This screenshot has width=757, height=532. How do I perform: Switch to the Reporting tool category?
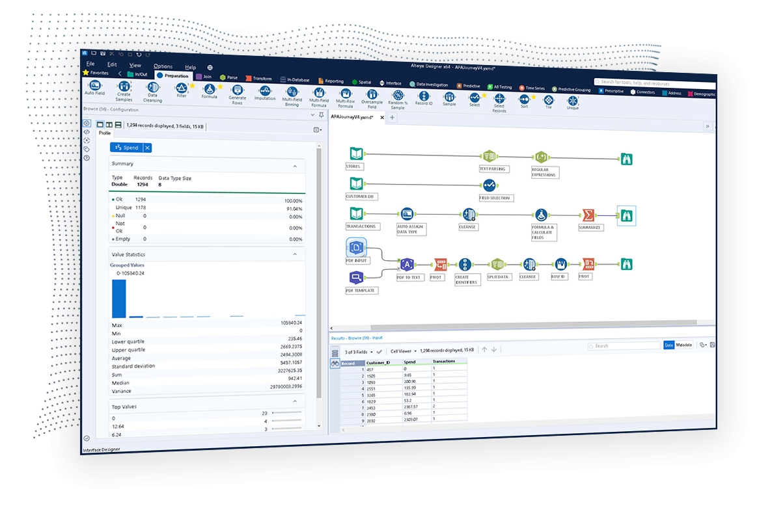(331, 81)
